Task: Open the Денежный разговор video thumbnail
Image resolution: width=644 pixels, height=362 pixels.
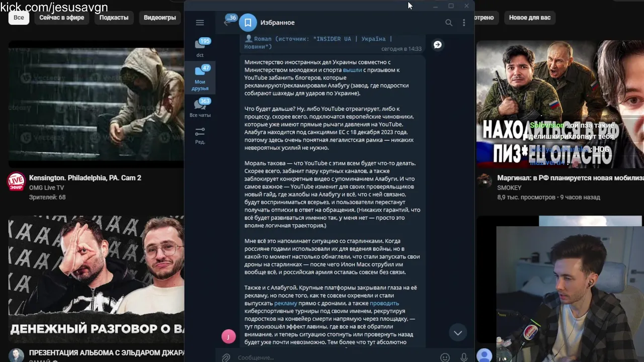Action: (x=96, y=279)
